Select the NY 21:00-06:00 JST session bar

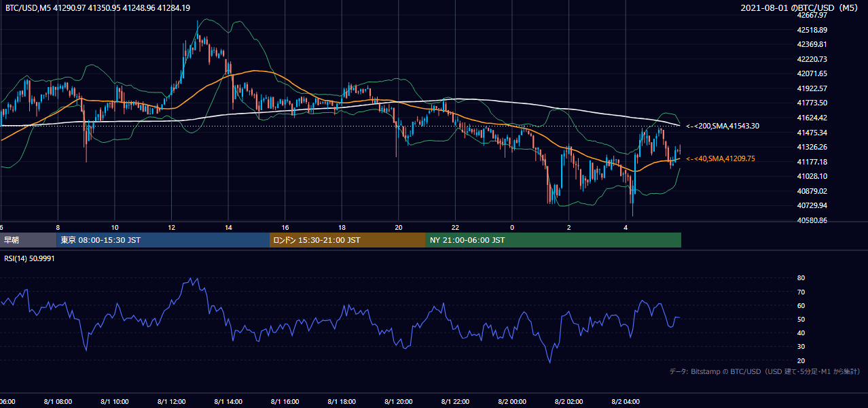[x=554, y=240]
